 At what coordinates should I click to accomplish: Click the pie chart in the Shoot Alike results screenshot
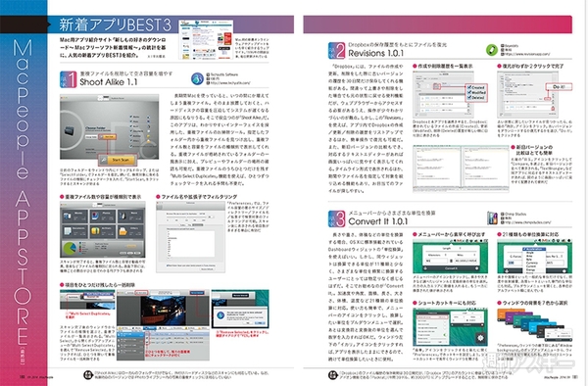coord(70,249)
